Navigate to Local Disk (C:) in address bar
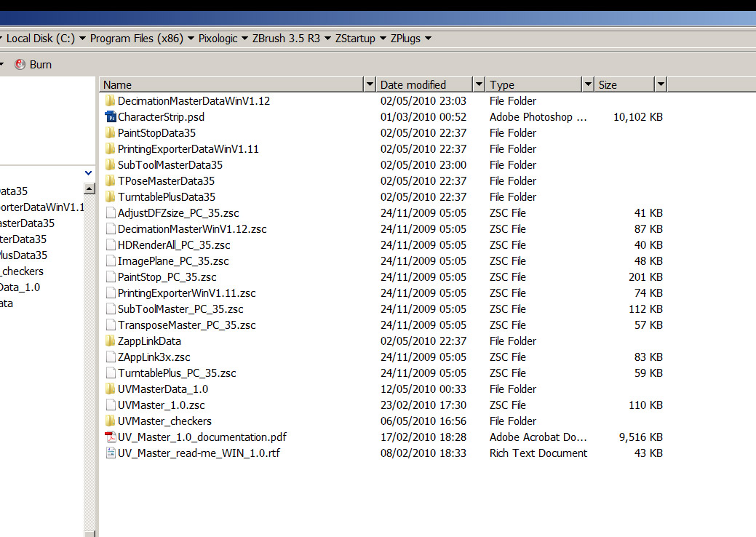Viewport: 756px width, 537px height. 41,38
